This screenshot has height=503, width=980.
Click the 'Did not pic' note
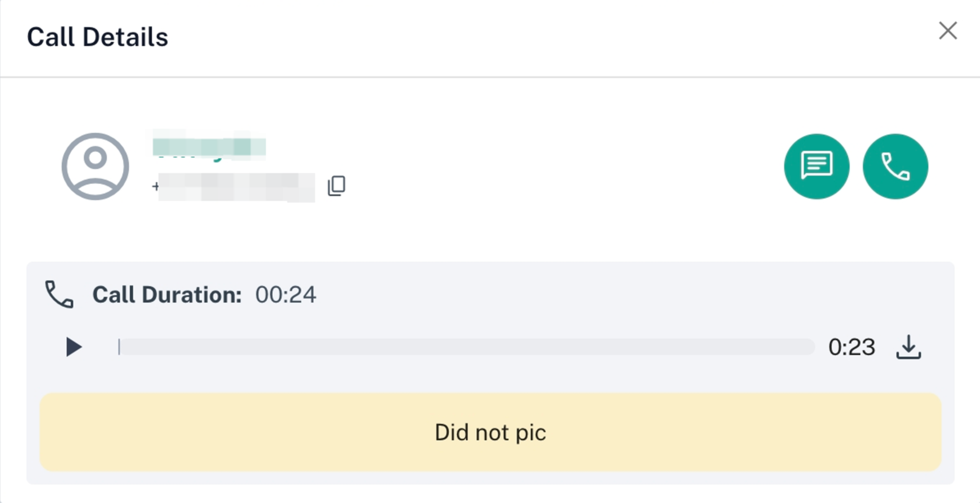490,432
